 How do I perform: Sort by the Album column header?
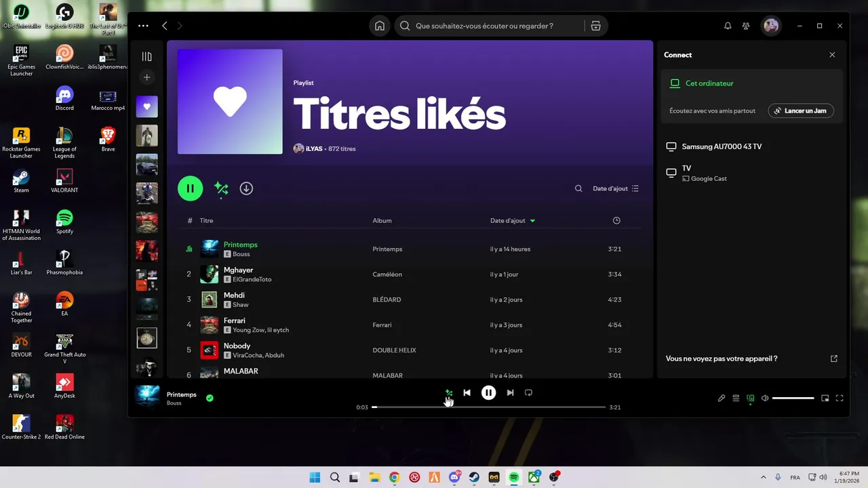pyautogui.click(x=382, y=220)
